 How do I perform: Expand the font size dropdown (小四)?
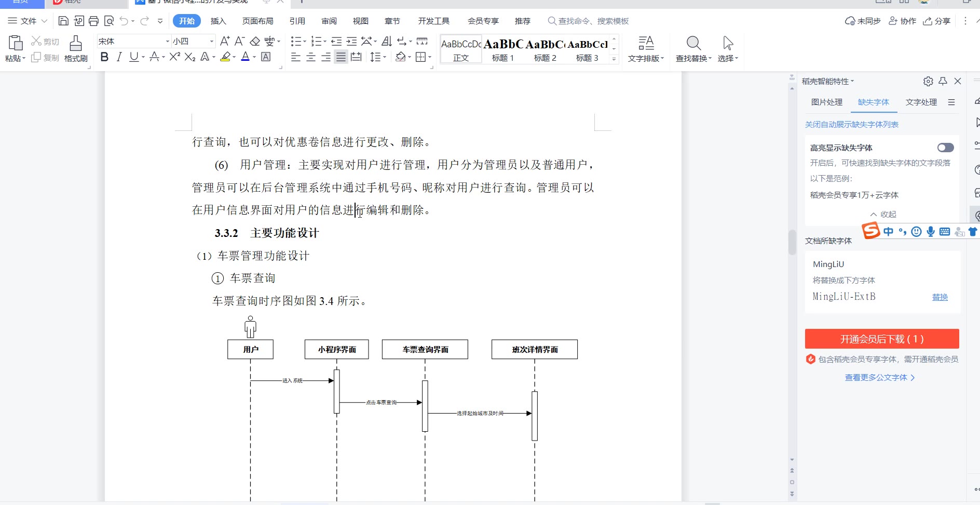[x=212, y=41]
